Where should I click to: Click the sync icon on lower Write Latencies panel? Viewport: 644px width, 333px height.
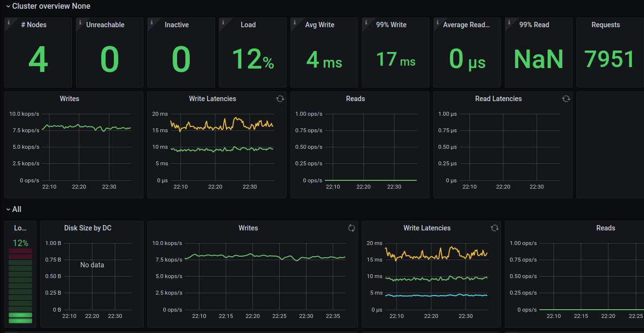(495, 228)
